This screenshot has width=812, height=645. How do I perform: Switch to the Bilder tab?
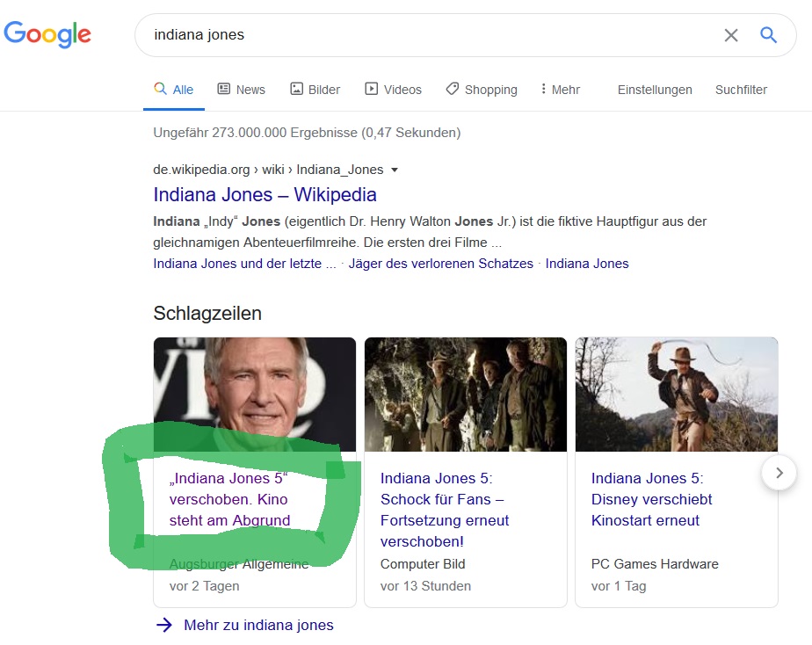tap(315, 90)
